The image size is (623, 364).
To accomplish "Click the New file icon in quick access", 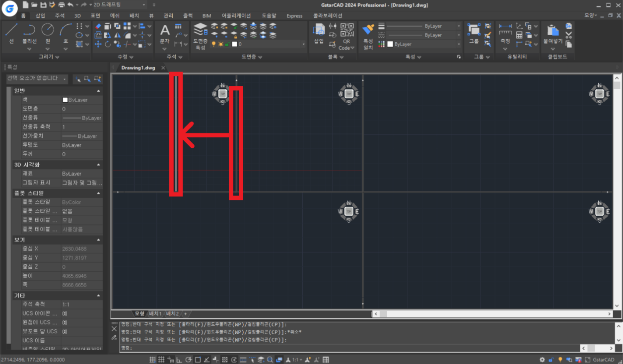I will coord(25,4).
